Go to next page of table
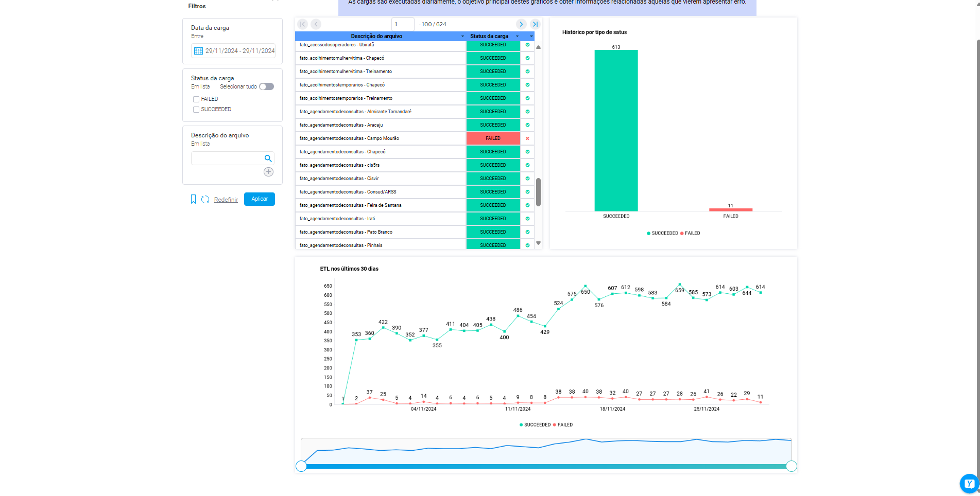This screenshot has width=980, height=496. (x=521, y=24)
